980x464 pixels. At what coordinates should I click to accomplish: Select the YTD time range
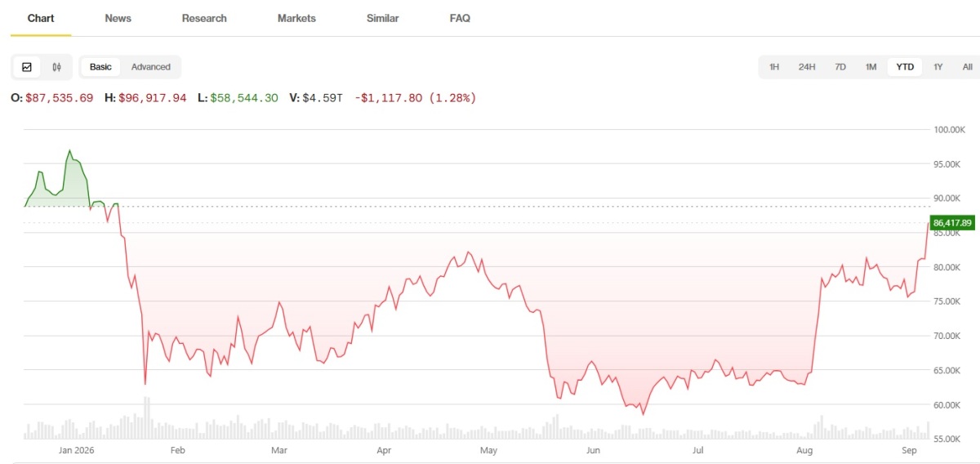(905, 67)
